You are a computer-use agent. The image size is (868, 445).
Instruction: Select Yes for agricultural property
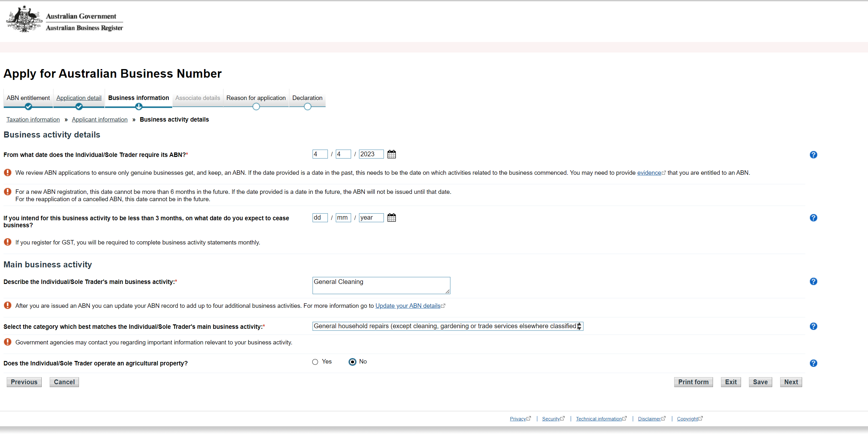[315, 362]
